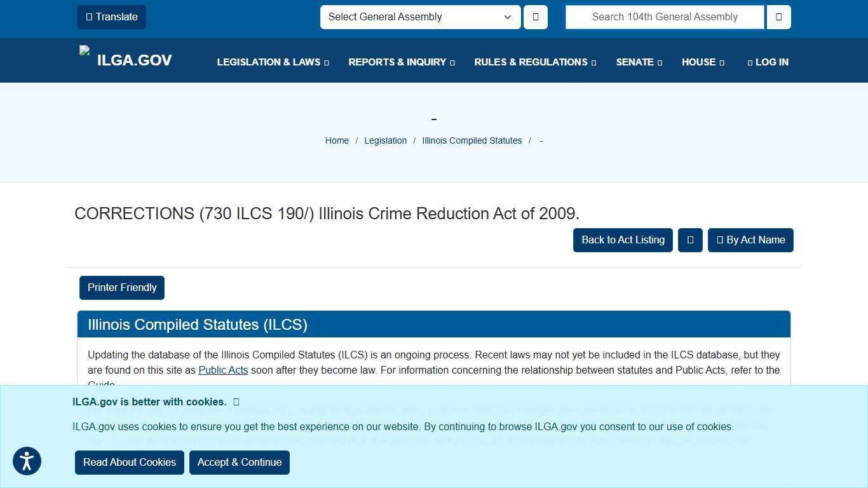Click the Translate button
The height and width of the screenshot is (488, 868).
pos(111,17)
